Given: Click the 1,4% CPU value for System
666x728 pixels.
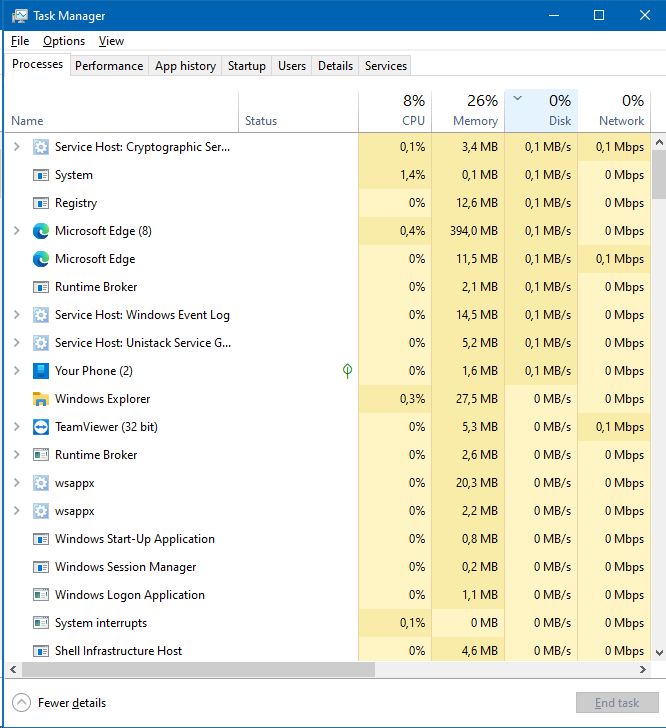Looking at the screenshot, I should tap(412, 175).
